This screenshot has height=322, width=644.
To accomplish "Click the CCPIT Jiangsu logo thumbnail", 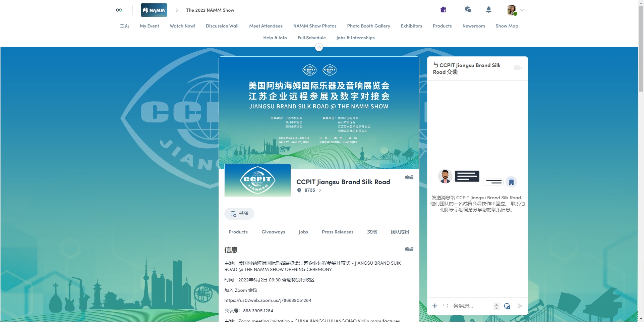I will pos(257,180).
